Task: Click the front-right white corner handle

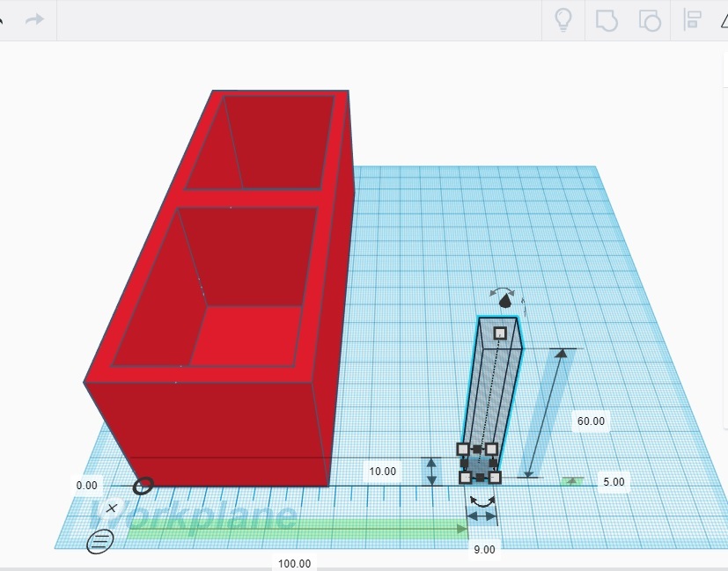Action: 495,478
